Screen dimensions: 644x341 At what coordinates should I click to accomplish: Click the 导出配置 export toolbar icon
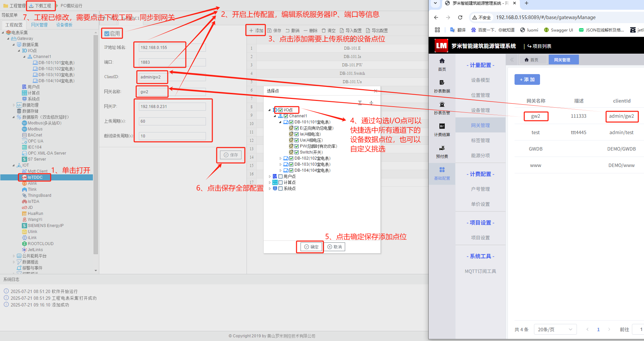point(368,31)
